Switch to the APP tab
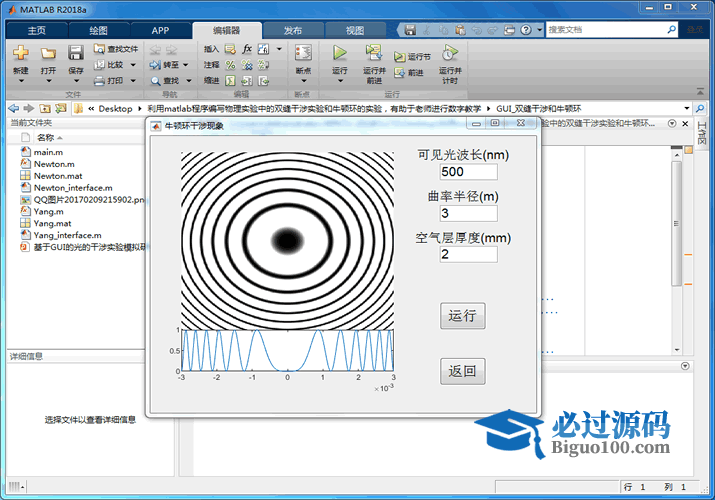 (161, 31)
